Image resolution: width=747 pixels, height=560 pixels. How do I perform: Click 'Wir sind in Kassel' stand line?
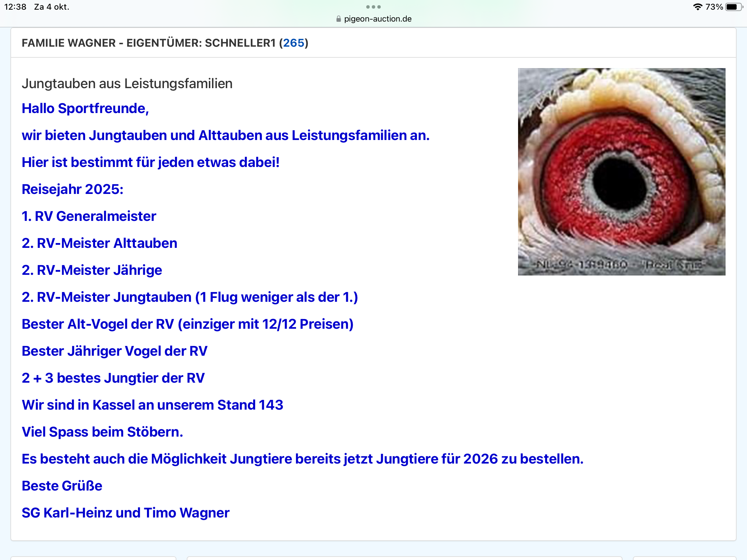(x=153, y=405)
